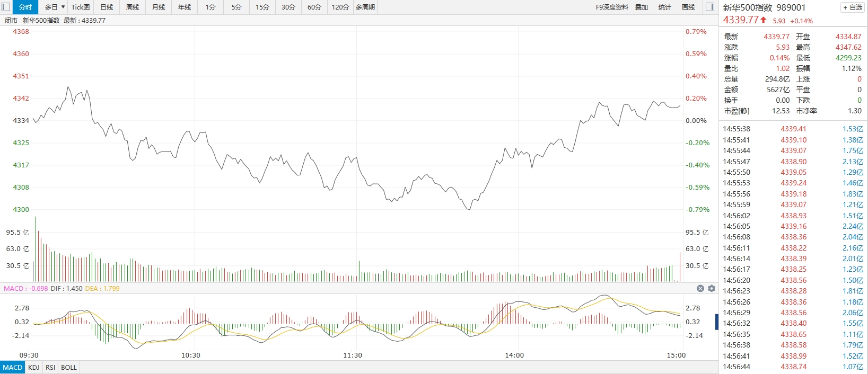868x374 pixels.
Task: Click the blue splitter handle beside tick list
Action: [717, 321]
